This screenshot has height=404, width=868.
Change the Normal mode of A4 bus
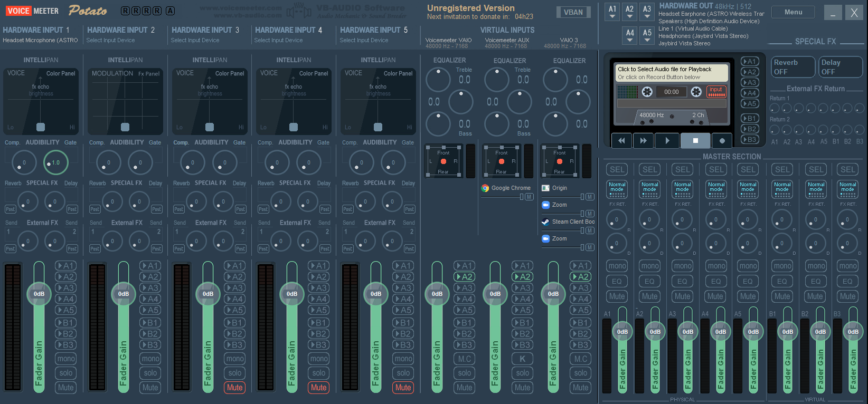(x=716, y=189)
